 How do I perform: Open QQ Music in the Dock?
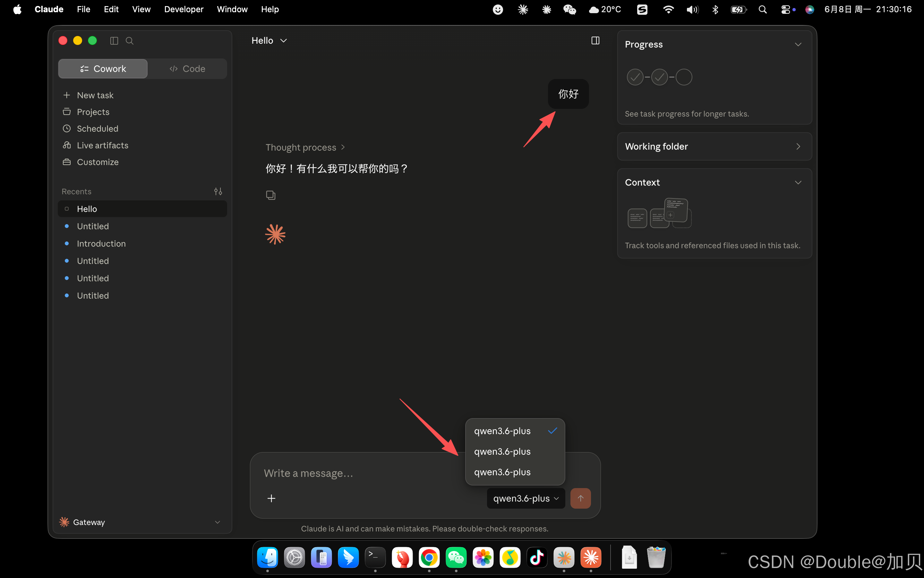(x=510, y=558)
